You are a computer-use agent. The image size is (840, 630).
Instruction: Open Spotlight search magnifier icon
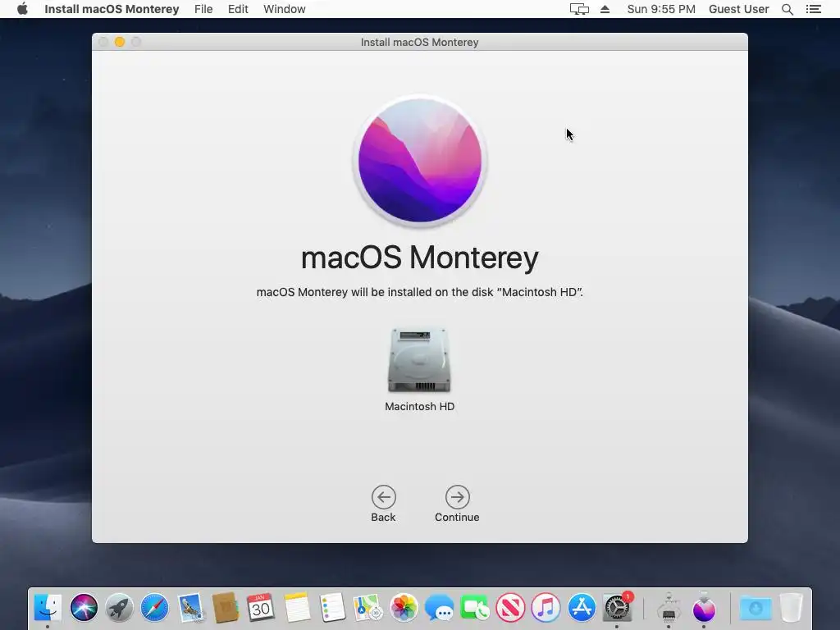tap(787, 9)
